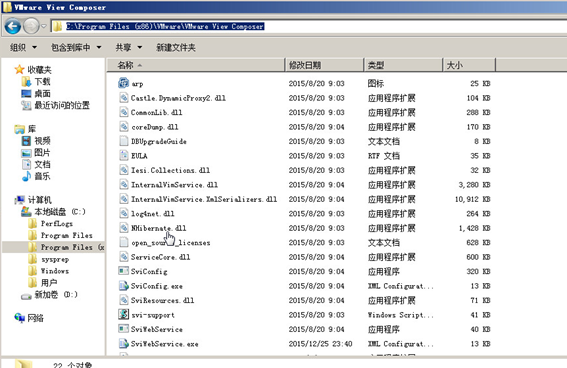Click the Forward navigation arrow
This screenshot has height=368, width=567.
point(31,26)
